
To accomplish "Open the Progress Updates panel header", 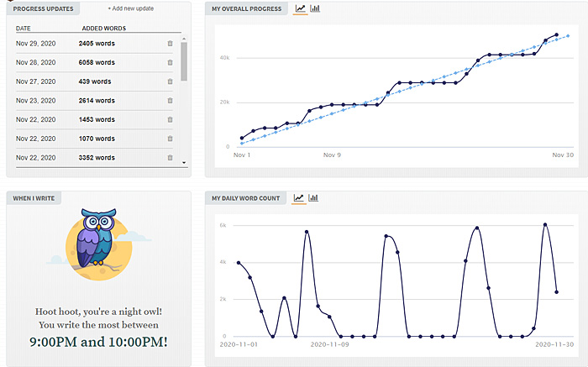I will point(44,8).
